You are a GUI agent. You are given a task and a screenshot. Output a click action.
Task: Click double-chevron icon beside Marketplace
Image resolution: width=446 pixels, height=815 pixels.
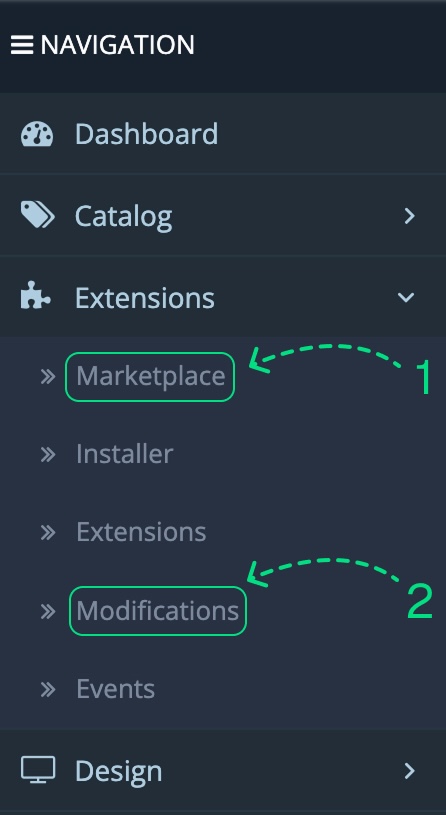pos(48,376)
